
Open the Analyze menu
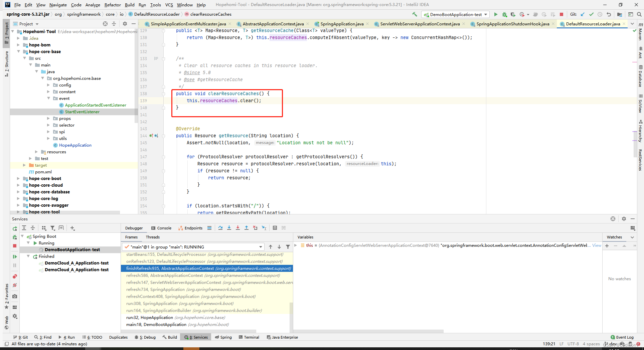[93, 5]
